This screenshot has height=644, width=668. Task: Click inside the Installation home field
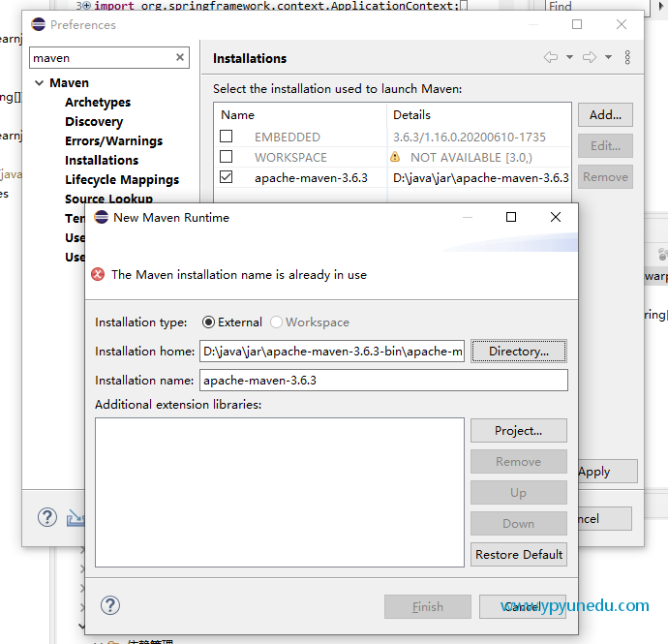click(332, 352)
